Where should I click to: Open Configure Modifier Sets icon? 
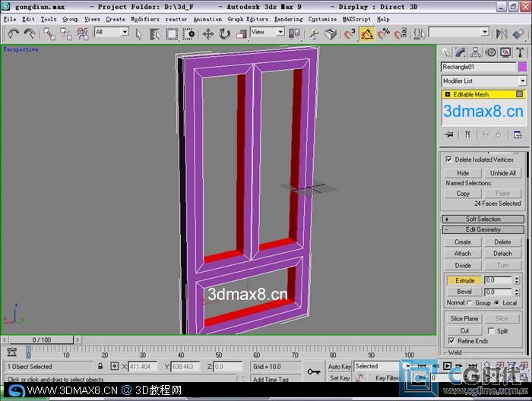click(x=518, y=134)
